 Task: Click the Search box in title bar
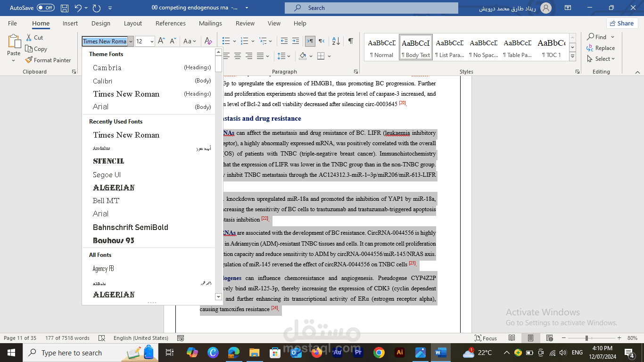372,8
